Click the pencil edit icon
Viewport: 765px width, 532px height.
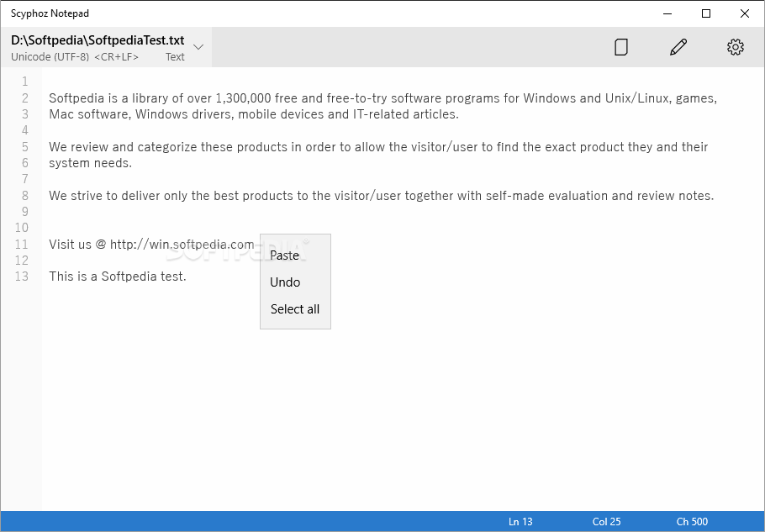[x=678, y=47]
